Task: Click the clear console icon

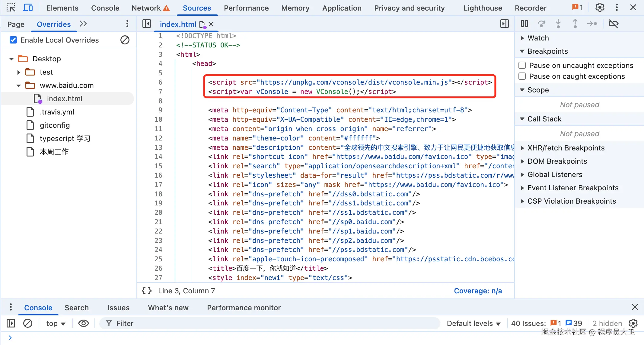Action: pyautogui.click(x=28, y=323)
